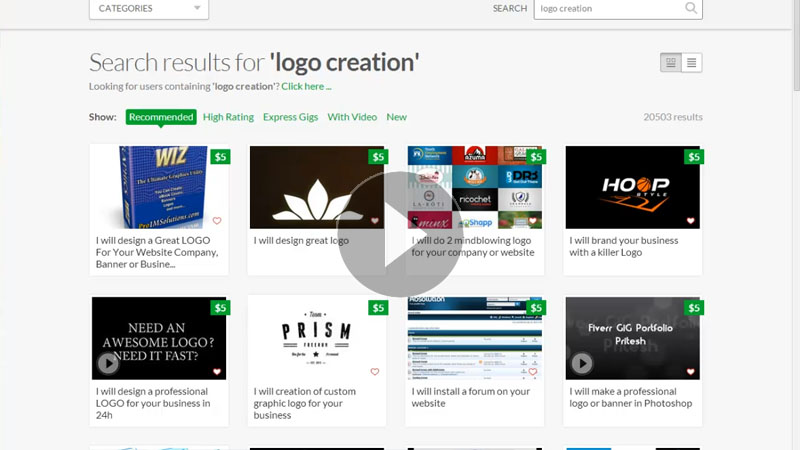
Task: Play video on Pritesh portfolio thumbnail
Action: pyautogui.click(x=581, y=363)
